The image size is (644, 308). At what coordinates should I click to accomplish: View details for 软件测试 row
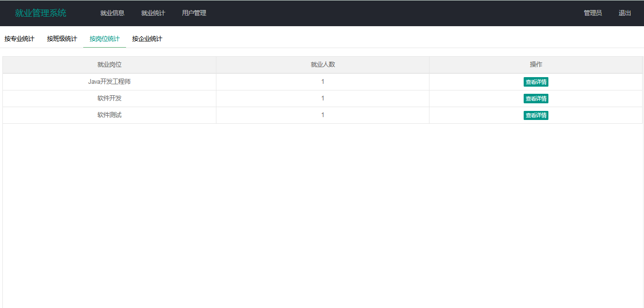(x=536, y=115)
